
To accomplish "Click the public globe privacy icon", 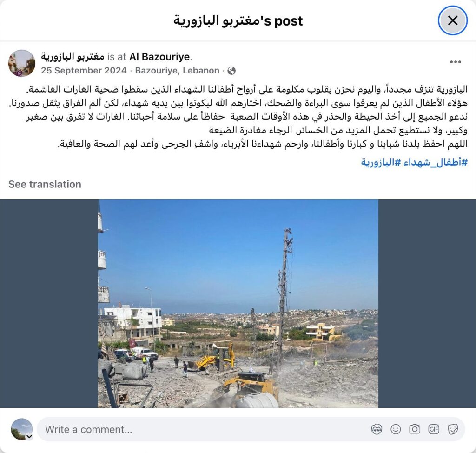I will coord(231,71).
